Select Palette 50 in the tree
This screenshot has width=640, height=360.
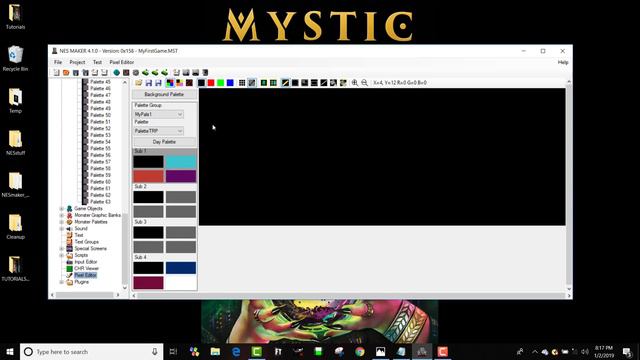(100, 115)
